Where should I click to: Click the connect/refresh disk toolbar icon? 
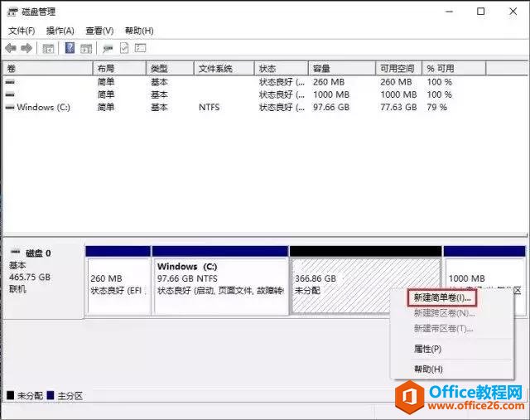click(x=108, y=49)
